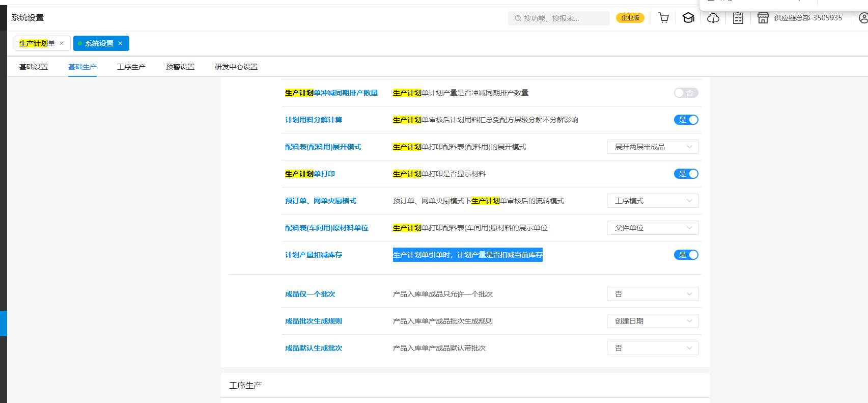Image resolution: width=868 pixels, height=403 pixels.
Task: Go to the 工序生产 tab
Action: (131, 67)
